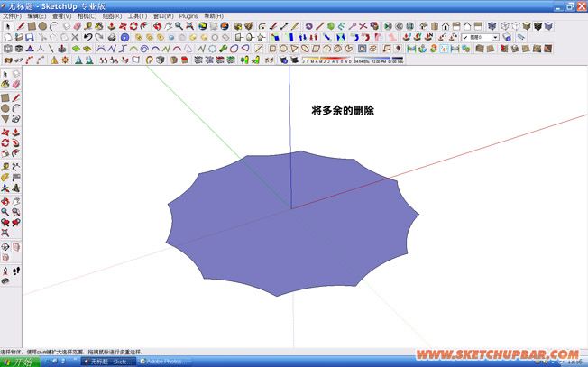Open the layer dropdown in Layers toolbar
This screenshot has width=588, height=367.
[x=495, y=38]
